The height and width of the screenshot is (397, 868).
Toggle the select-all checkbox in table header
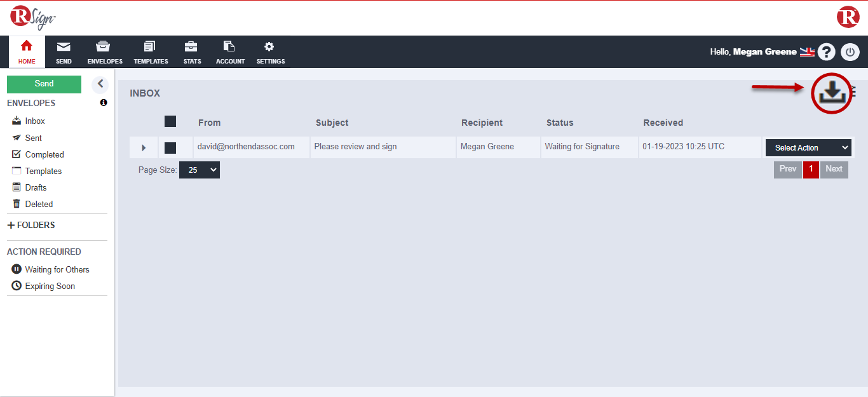pos(170,121)
